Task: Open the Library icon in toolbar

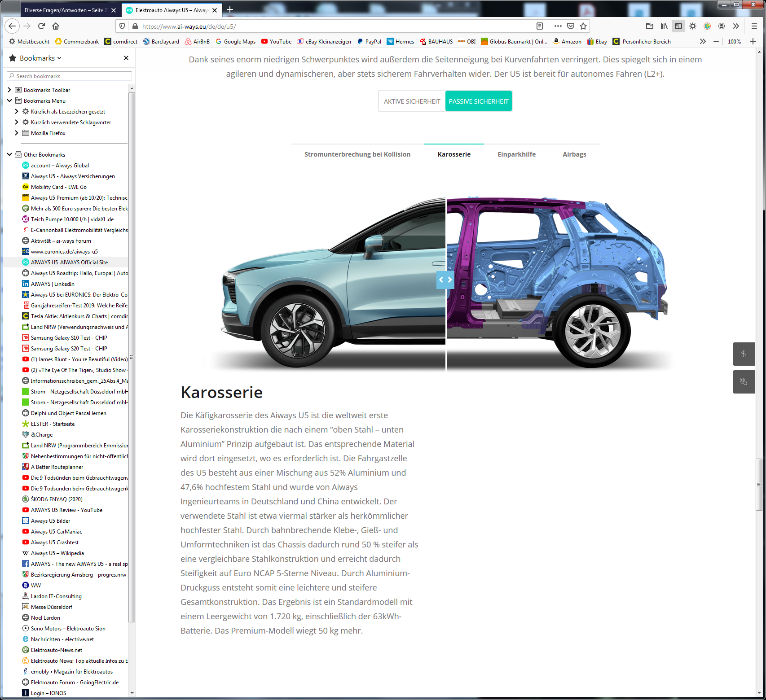Action: 664,26
